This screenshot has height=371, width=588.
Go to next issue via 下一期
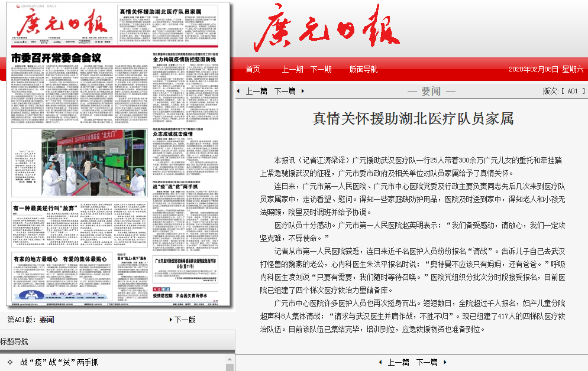pyautogui.click(x=321, y=69)
